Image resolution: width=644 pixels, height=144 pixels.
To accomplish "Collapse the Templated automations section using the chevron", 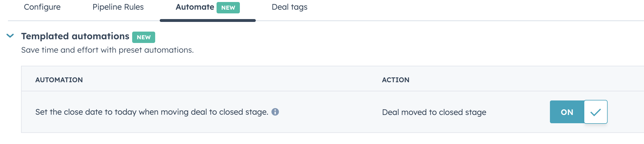I will point(10,36).
